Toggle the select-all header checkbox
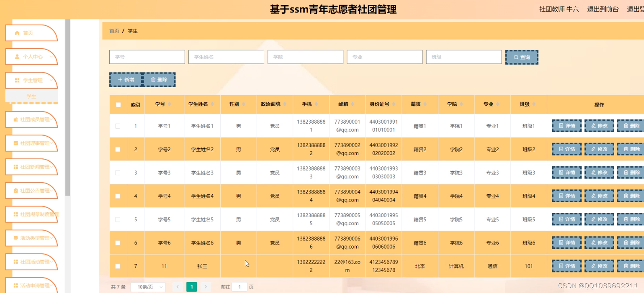 click(x=118, y=105)
